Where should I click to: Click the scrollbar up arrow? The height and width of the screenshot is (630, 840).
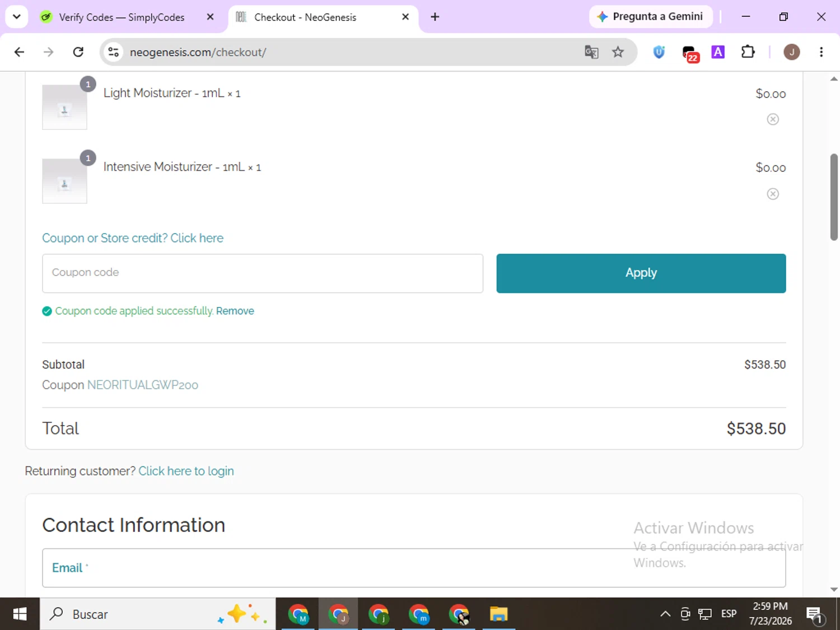[x=834, y=79]
